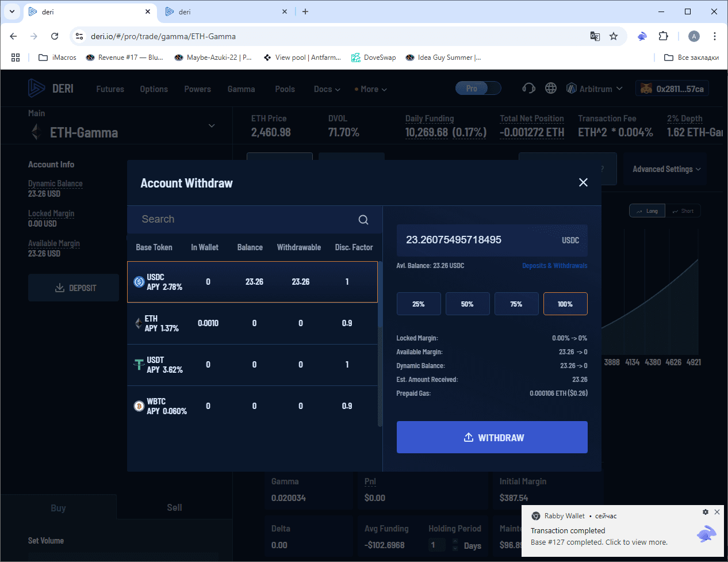This screenshot has width=728, height=562.
Task: Open the Pools menu item
Action: click(285, 89)
